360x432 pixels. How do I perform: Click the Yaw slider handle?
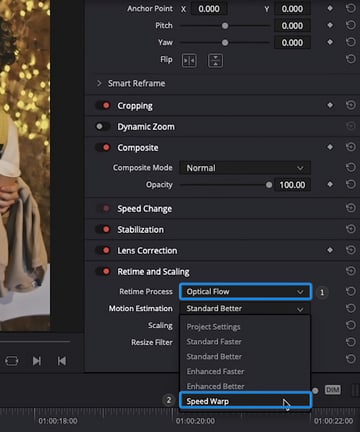pyautogui.click(x=225, y=42)
